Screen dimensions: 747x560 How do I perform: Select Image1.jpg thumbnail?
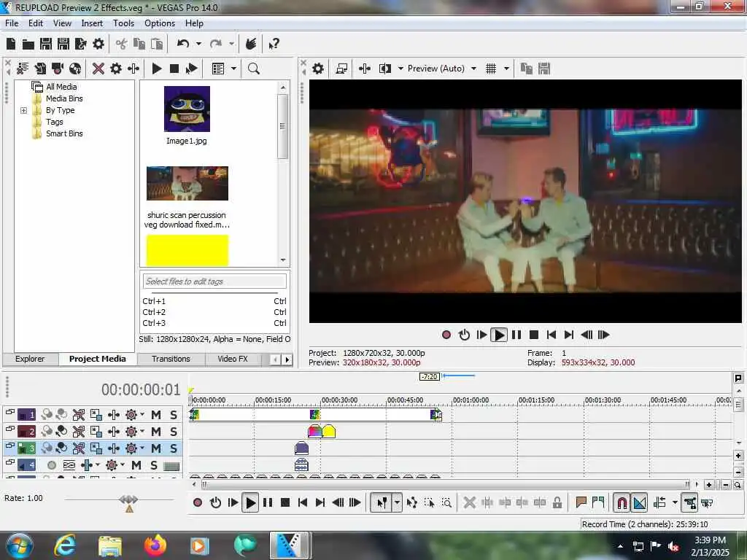[x=187, y=109]
